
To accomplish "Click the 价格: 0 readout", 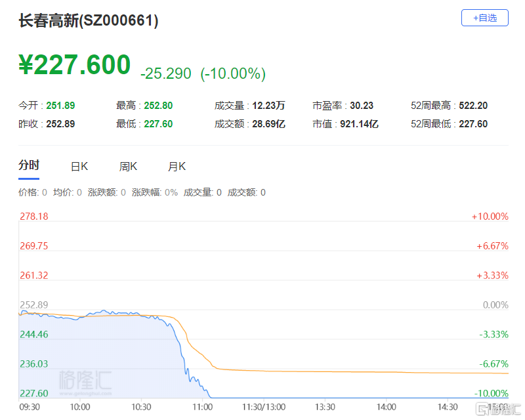I will [32, 192].
